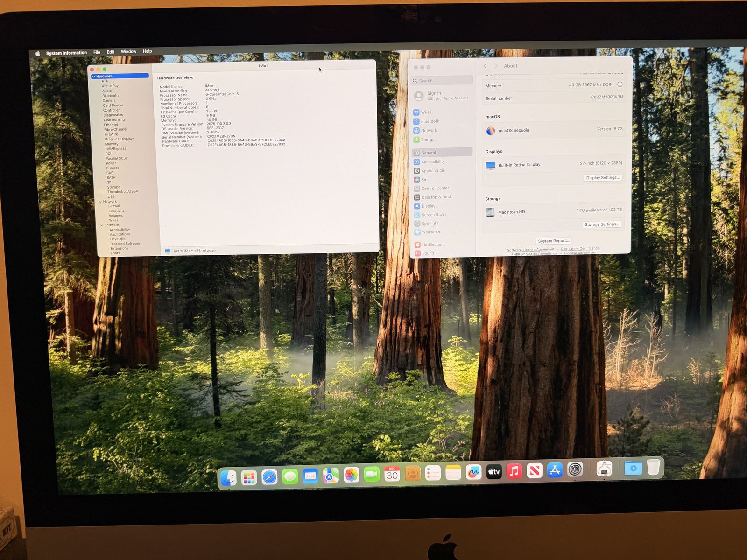Collapse the Hardware tree section
This screenshot has height=560, width=747.
pyautogui.click(x=93, y=77)
